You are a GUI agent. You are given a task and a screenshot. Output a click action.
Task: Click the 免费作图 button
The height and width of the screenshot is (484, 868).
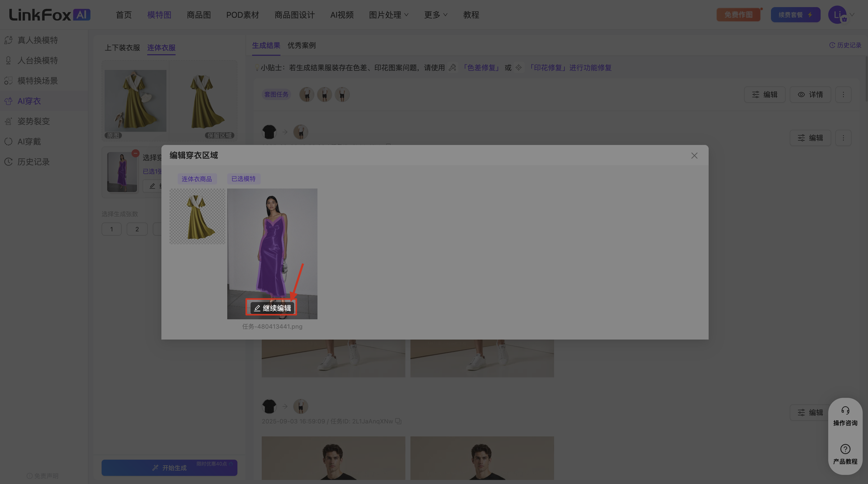pos(739,15)
